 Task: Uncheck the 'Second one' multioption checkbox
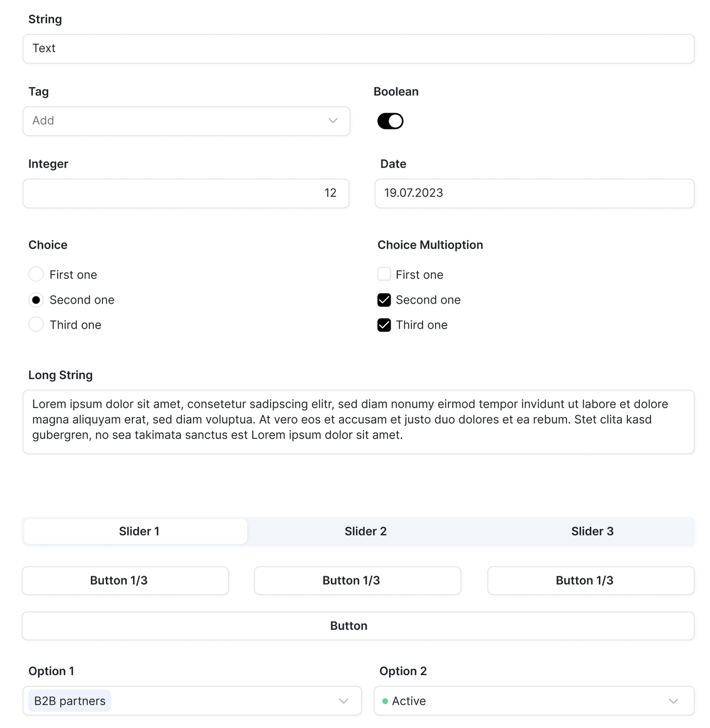point(384,300)
